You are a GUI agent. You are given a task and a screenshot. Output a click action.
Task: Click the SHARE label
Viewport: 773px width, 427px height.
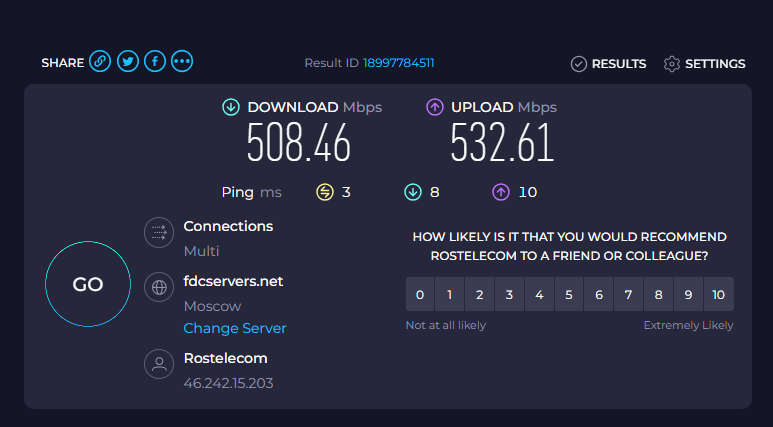(63, 63)
